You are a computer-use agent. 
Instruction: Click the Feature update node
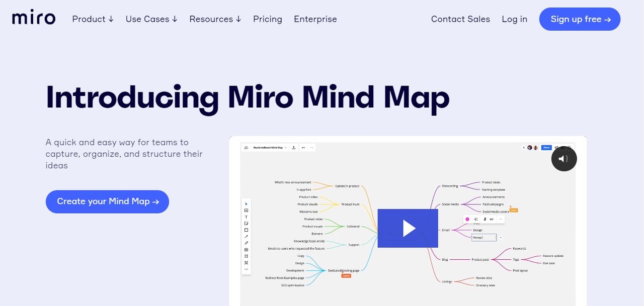[553, 256]
